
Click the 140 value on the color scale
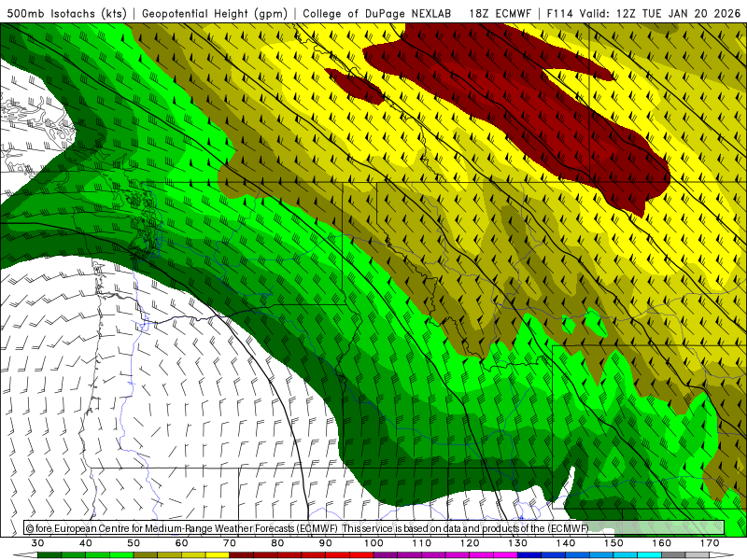566,543
